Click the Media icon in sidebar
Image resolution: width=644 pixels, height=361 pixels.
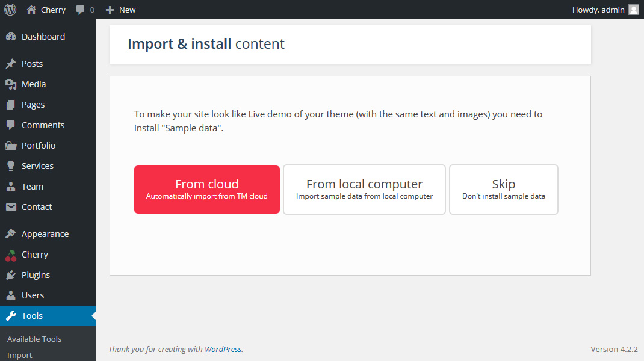point(11,84)
